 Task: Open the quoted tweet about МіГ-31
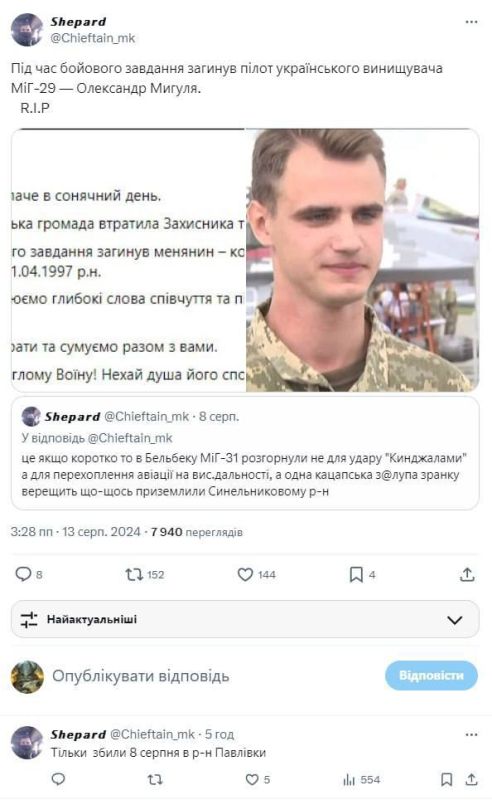pyautogui.click(x=245, y=453)
